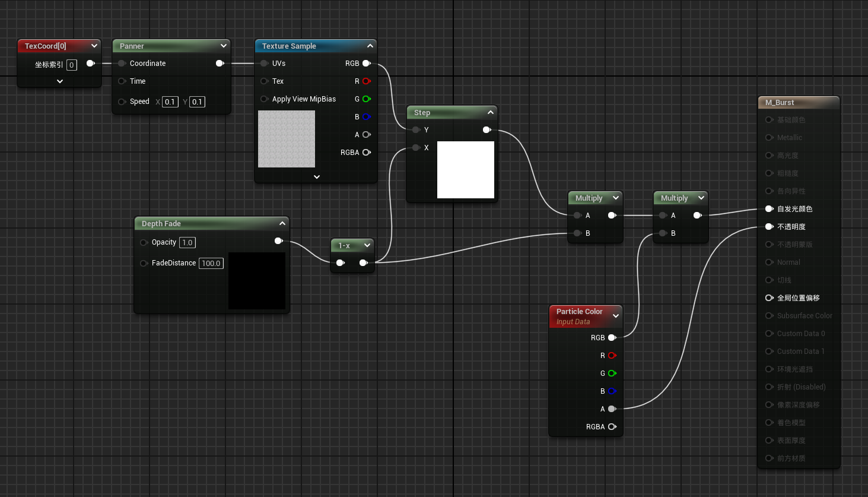
Task: Click first Multiply B input pin
Action: 577,233
